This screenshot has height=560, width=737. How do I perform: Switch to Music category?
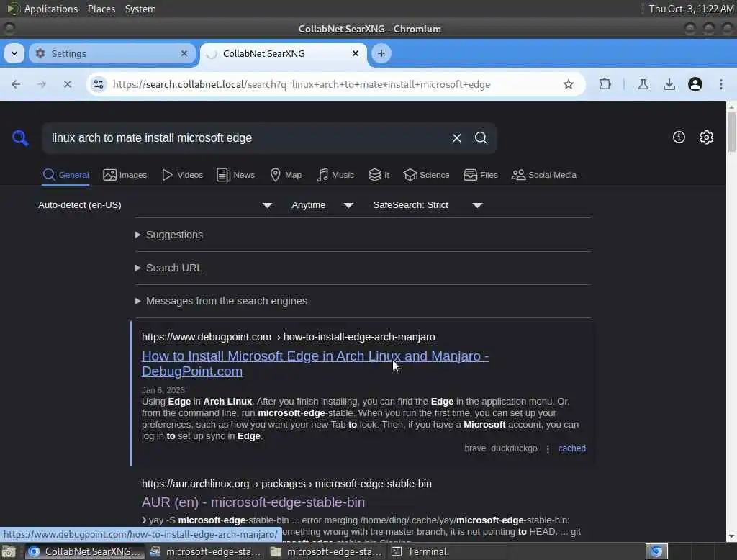click(335, 175)
